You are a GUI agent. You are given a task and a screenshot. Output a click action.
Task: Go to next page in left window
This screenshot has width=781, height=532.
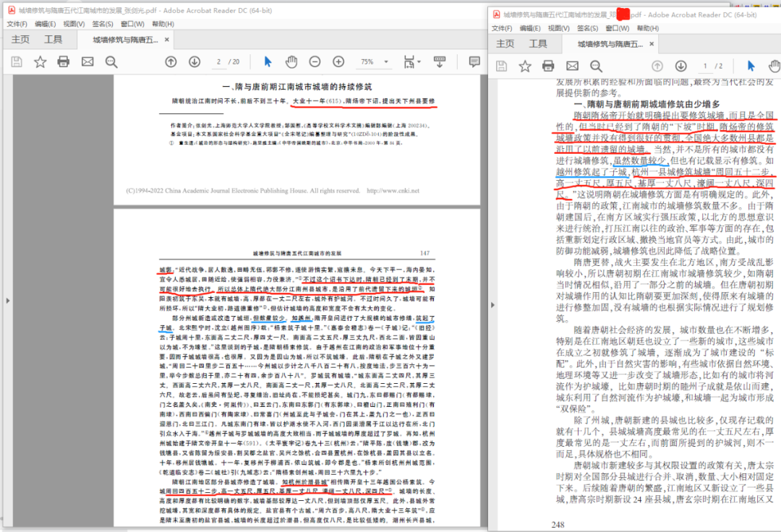(x=193, y=62)
